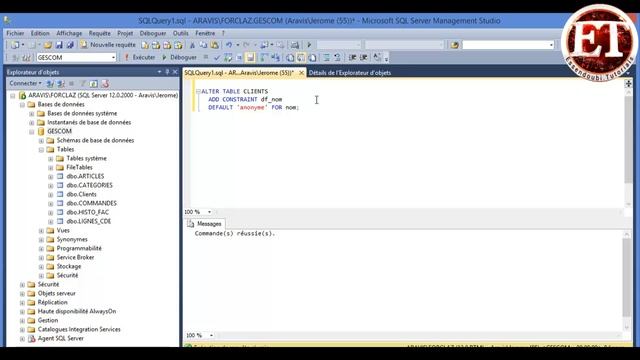Expand Bases de données système folder
Viewport: 640px width, 360px height.
pyautogui.click(x=32, y=113)
